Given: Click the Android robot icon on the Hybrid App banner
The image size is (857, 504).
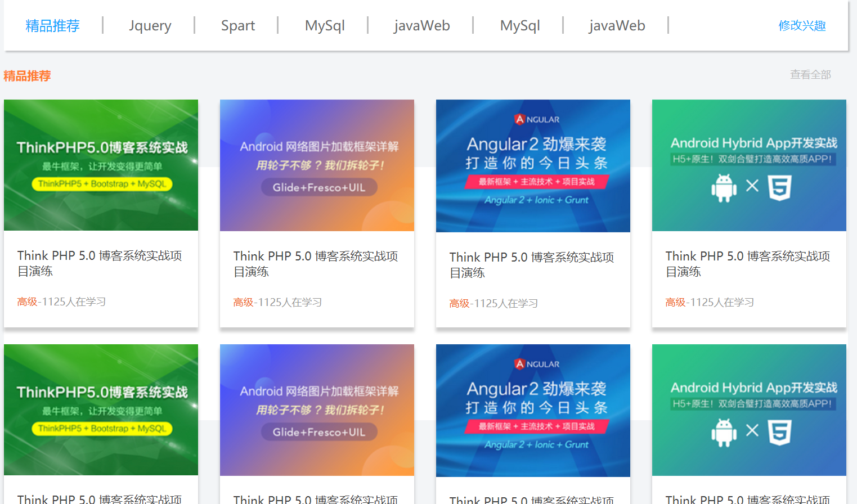Looking at the screenshot, I should point(724,187).
